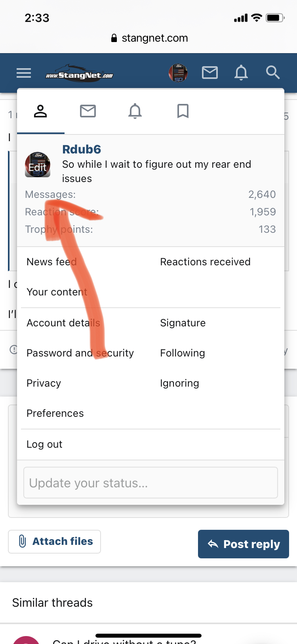Open the alerts bell in header
297x644 pixels.
pyautogui.click(x=241, y=73)
